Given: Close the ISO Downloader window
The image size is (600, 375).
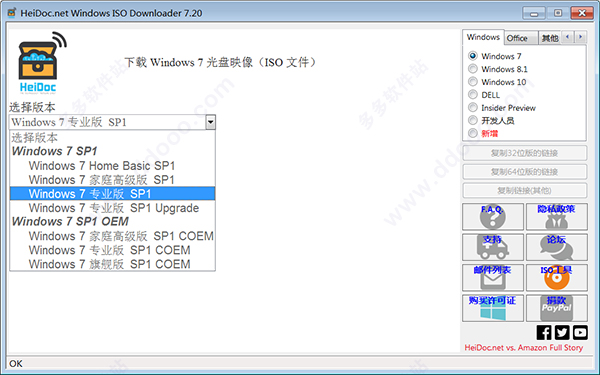Looking at the screenshot, I should (x=582, y=13).
